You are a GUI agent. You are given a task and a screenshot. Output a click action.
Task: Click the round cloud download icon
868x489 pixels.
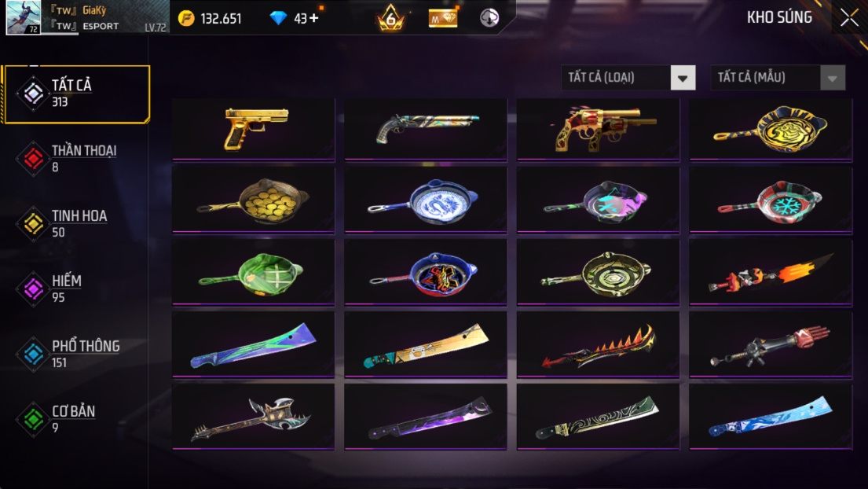(x=489, y=18)
